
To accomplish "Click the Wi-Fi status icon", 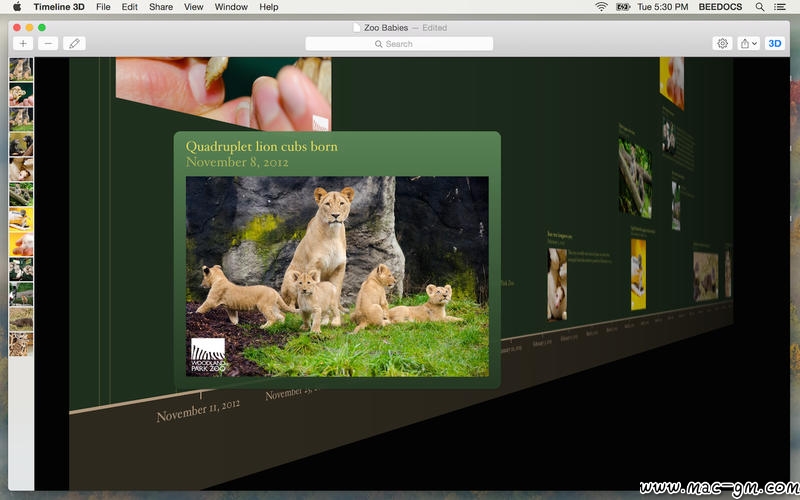I will [602, 7].
